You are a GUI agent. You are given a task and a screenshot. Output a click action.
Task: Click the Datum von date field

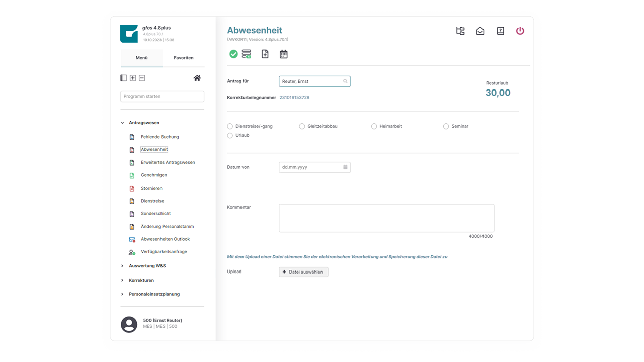314,167
